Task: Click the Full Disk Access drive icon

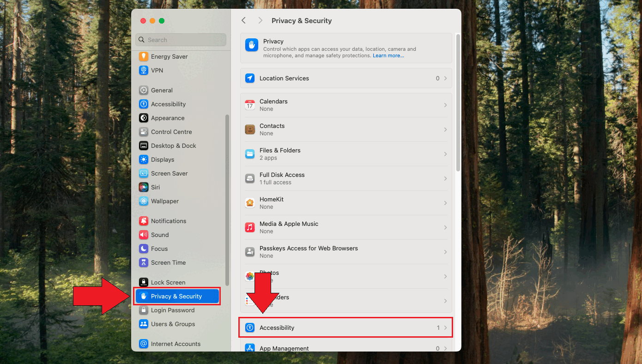Action: click(250, 178)
